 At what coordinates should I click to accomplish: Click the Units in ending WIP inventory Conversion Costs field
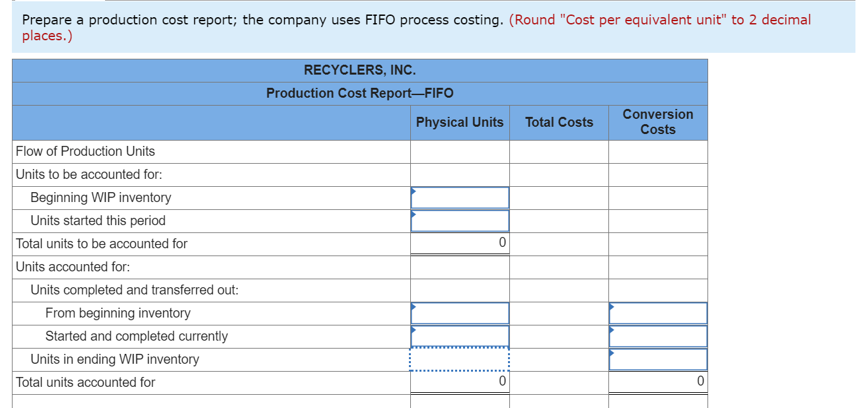pyautogui.click(x=658, y=358)
